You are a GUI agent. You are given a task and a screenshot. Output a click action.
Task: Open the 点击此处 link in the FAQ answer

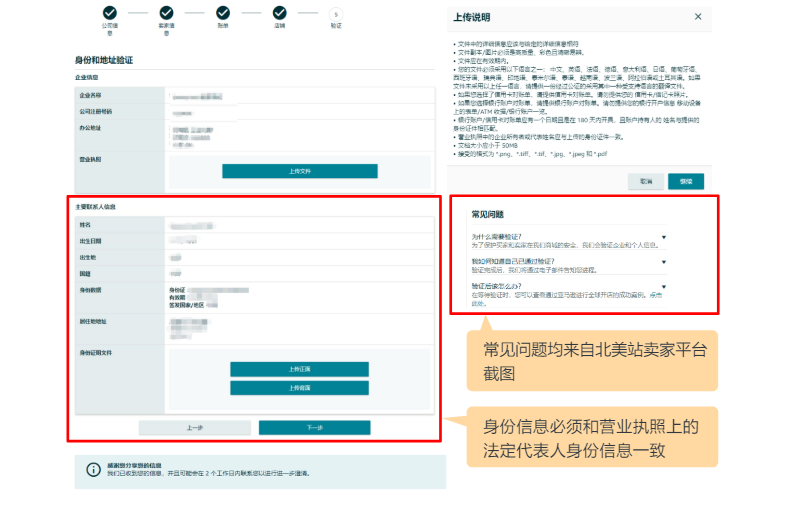pos(655,297)
